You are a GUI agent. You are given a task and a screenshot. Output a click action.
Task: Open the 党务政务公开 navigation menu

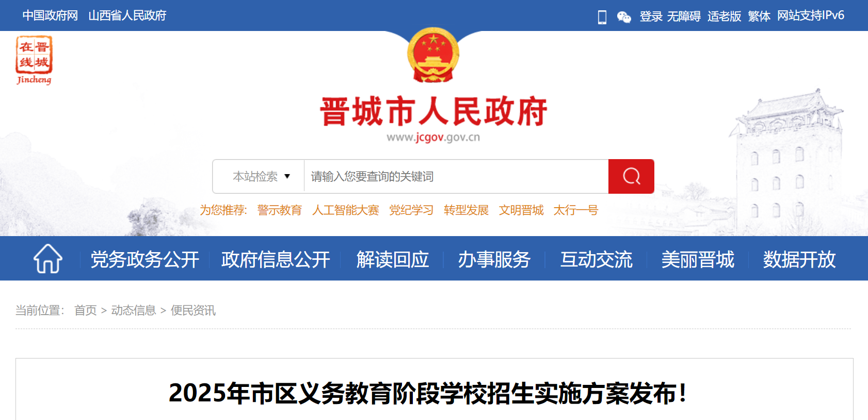pyautogui.click(x=145, y=259)
